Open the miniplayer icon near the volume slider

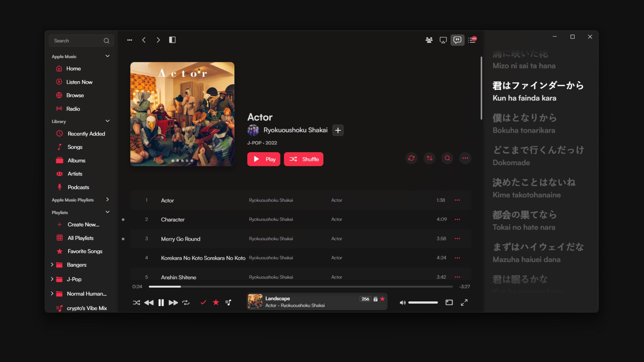(449, 302)
